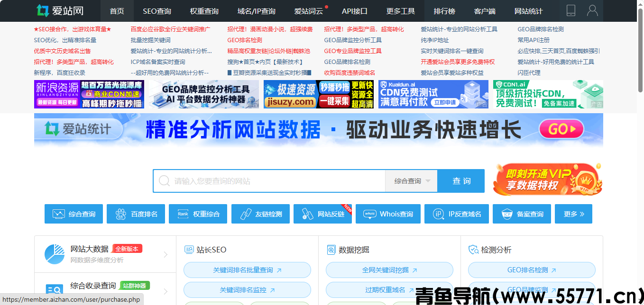Open the SEO查询 menu
The image size is (644, 305).
tap(157, 11)
